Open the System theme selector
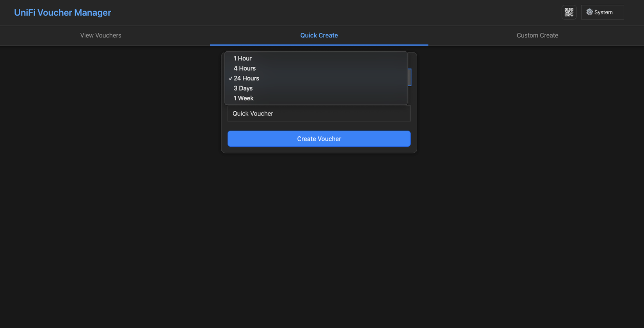644x328 pixels. pos(602,12)
